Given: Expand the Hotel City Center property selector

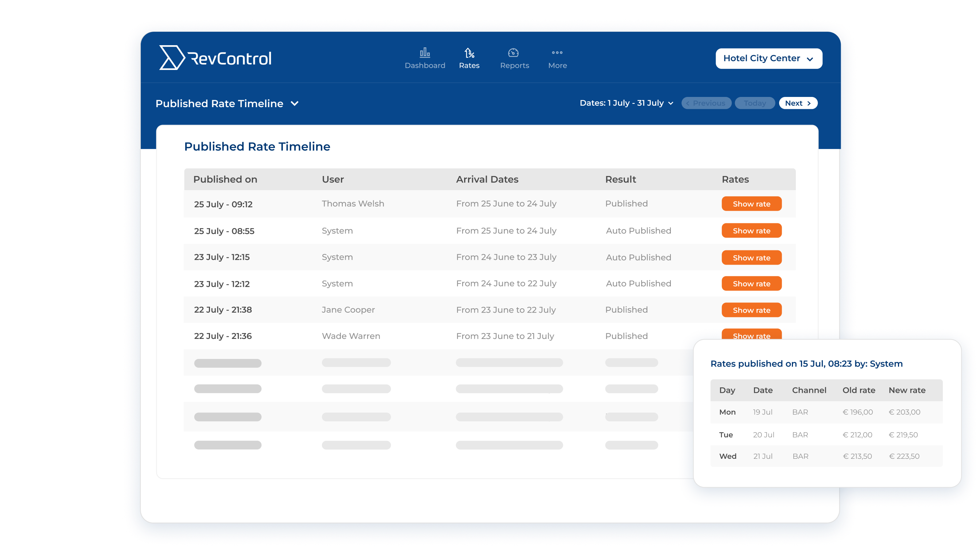Looking at the screenshot, I should pyautogui.click(x=768, y=58).
